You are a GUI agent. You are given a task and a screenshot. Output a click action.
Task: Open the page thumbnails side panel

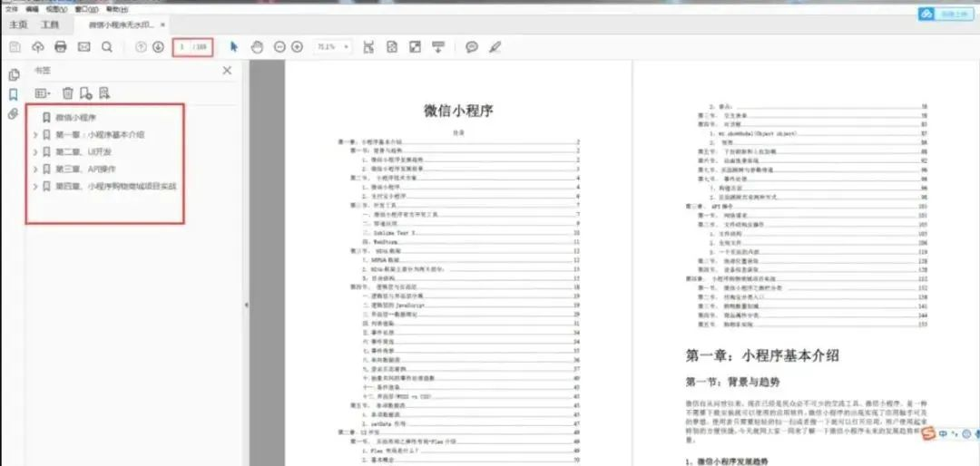point(13,75)
